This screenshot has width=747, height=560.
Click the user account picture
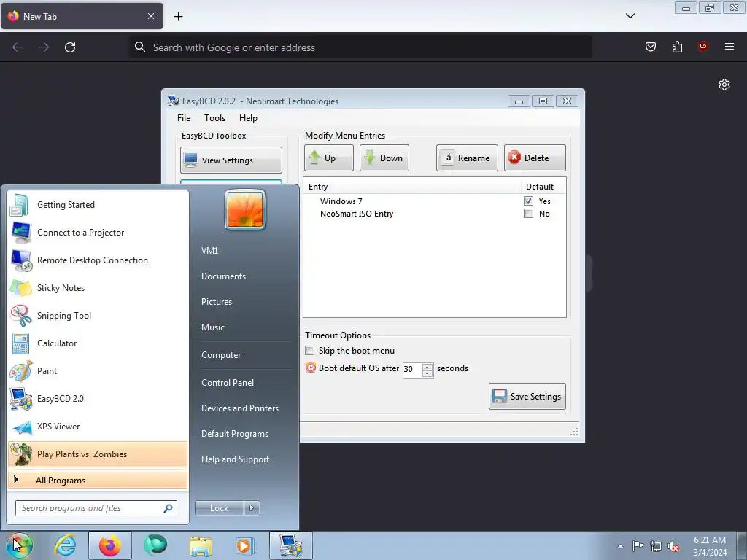[x=245, y=209]
